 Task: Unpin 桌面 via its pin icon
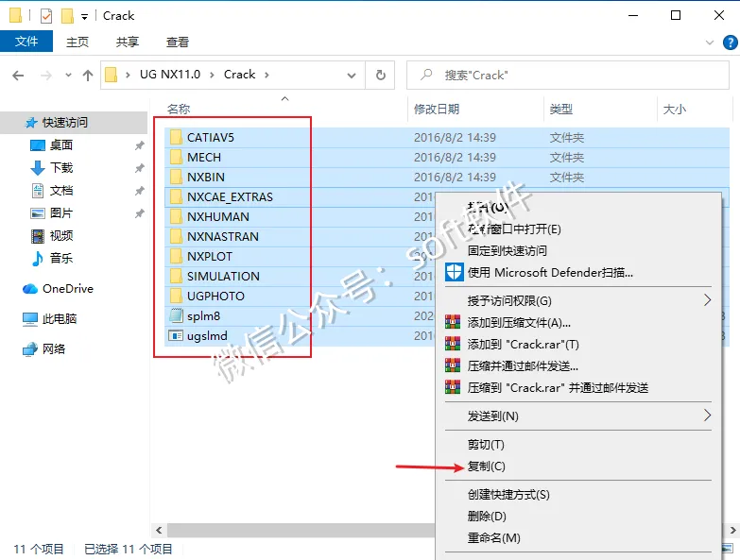tap(139, 145)
